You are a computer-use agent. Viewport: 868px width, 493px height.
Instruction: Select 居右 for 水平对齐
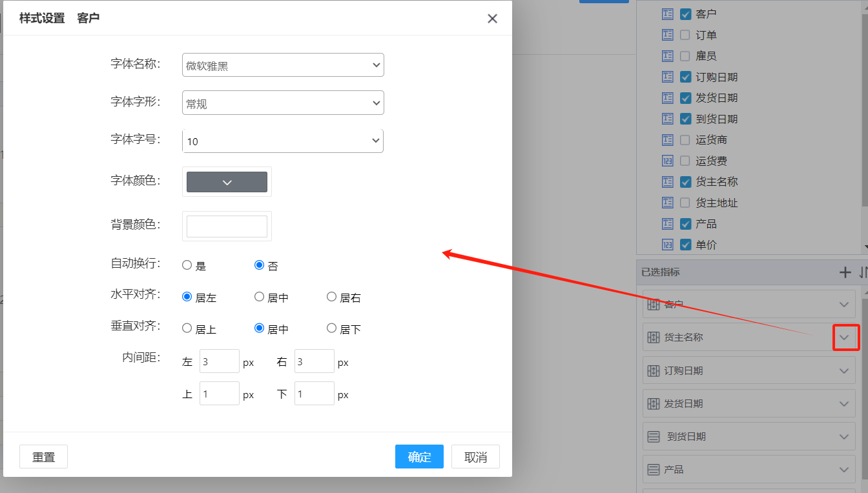[x=332, y=297]
